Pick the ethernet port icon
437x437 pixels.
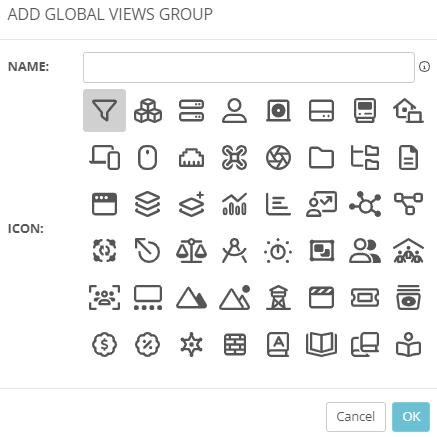click(x=191, y=157)
